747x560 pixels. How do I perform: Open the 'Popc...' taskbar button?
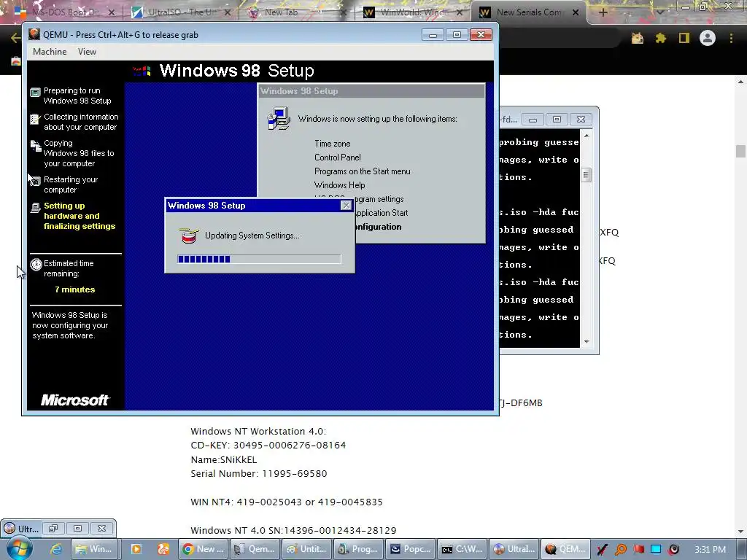tap(410, 549)
